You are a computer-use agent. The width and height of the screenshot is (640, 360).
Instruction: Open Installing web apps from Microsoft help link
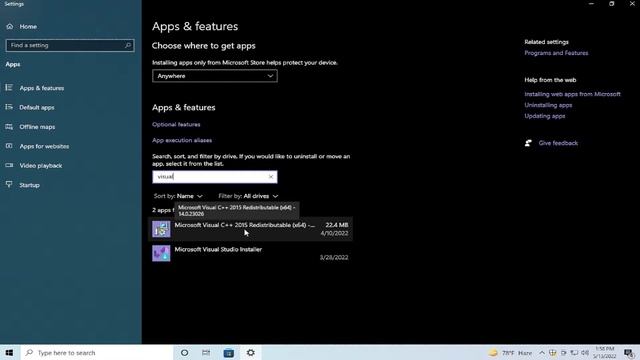pyautogui.click(x=572, y=94)
